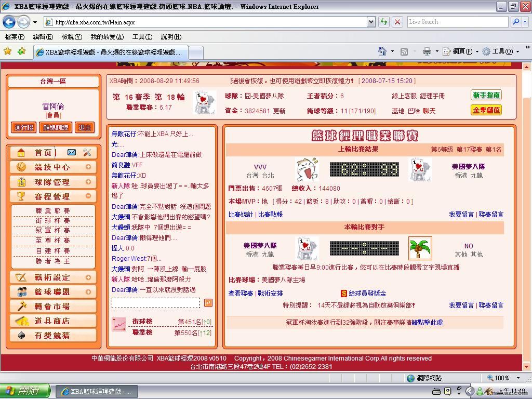Click the Stop loading X icon
Image resolution: width=532 pixels, height=399 pixels.
click(x=397, y=22)
